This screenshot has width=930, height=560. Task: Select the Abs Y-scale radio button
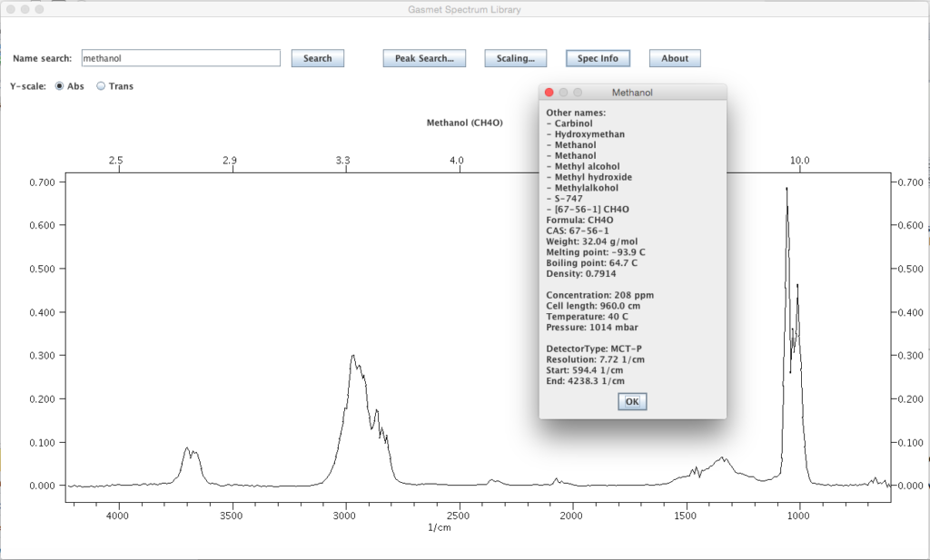pos(61,86)
